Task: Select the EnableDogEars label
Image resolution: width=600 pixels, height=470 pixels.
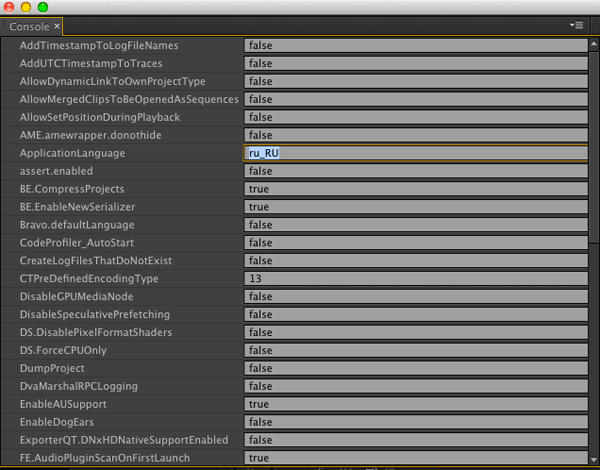Action: (x=57, y=422)
